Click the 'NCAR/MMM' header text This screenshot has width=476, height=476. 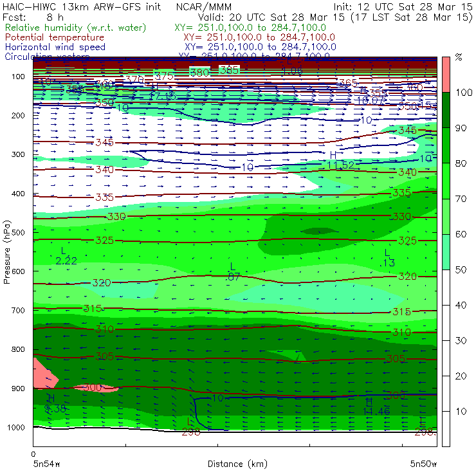[x=204, y=7]
